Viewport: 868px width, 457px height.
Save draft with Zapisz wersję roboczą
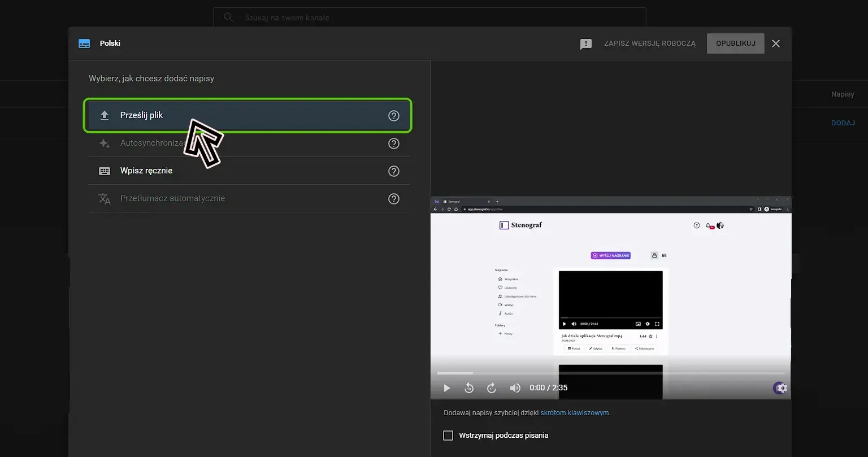click(650, 43)
